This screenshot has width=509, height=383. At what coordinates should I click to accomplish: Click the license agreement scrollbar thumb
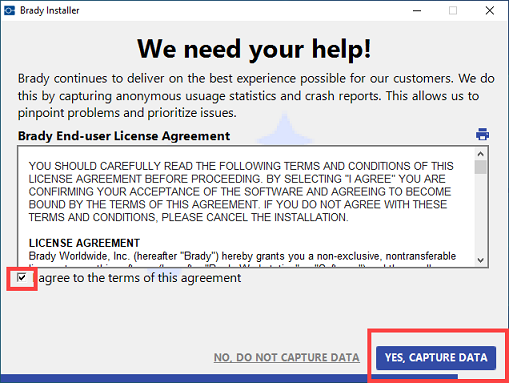[480, 167]
